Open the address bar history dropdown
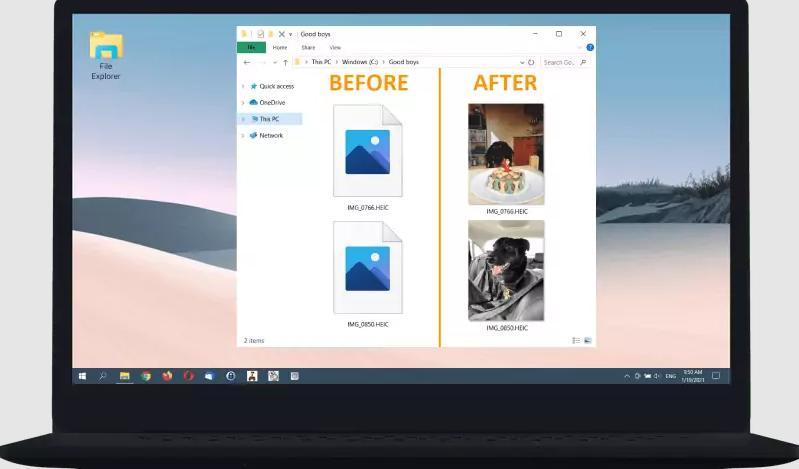 [522, 62]
